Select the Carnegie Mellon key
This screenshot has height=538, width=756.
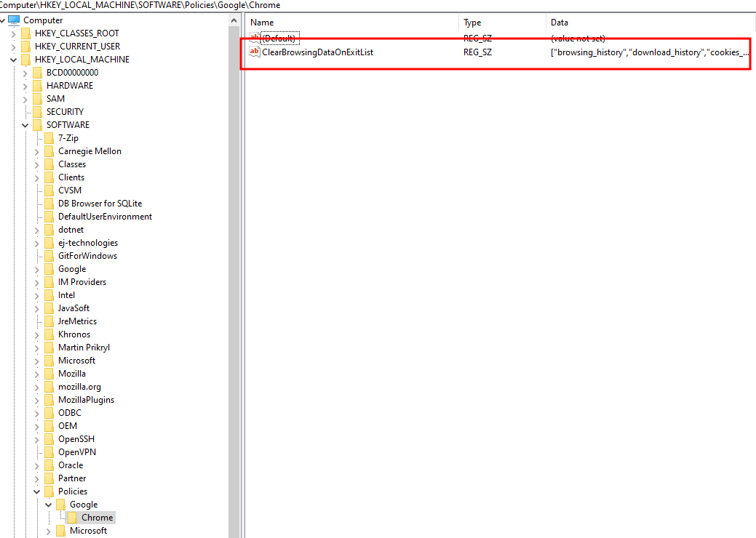89,151
